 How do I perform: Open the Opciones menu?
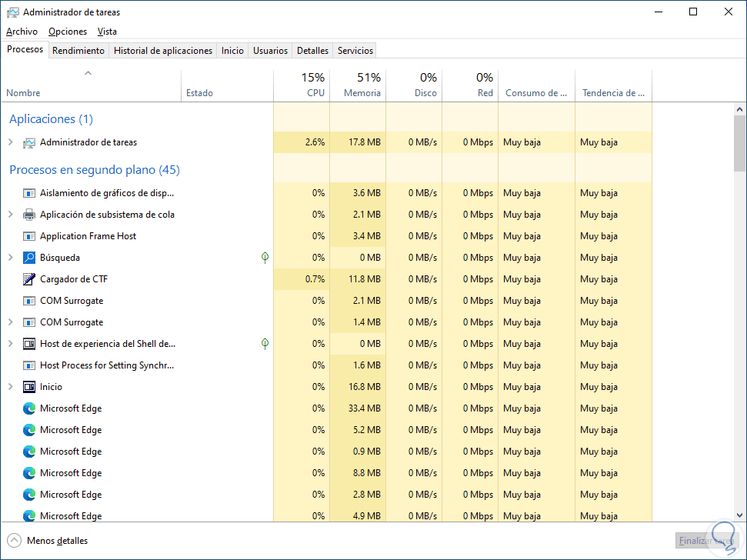68,32
